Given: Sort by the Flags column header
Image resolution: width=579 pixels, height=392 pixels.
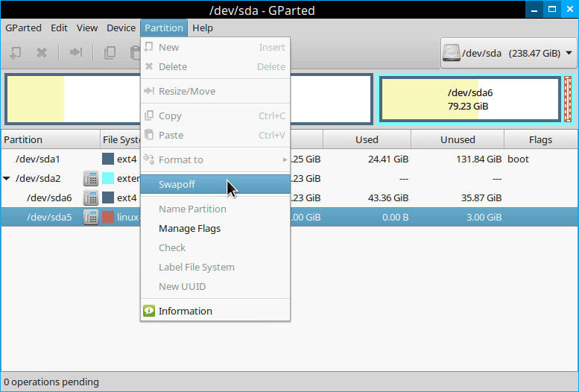Looking at the screenshot, I should 540,139.
